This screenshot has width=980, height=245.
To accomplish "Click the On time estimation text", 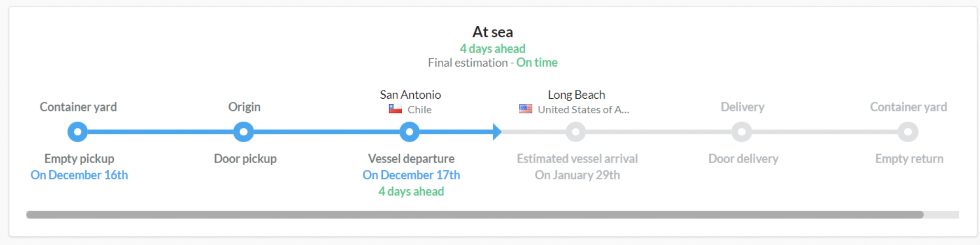I will (537, 62).
